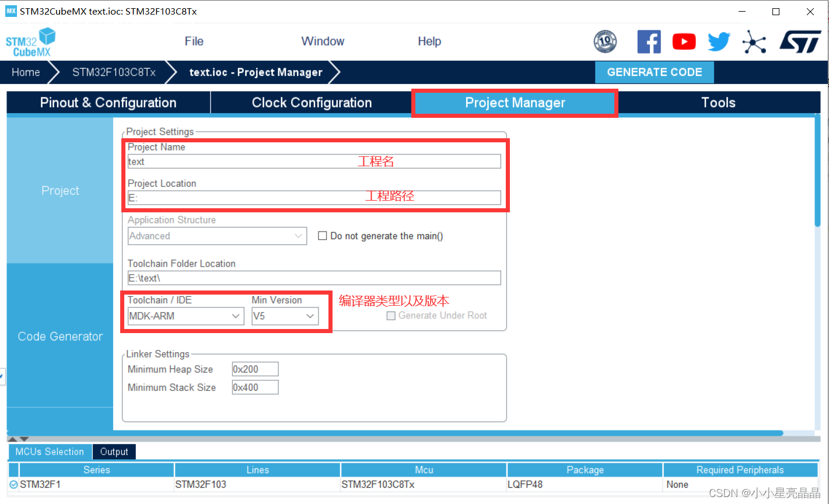The width and height of the screenshot is (829, 504).
Task: Click the Lines column header
Action: coord(257,470)
